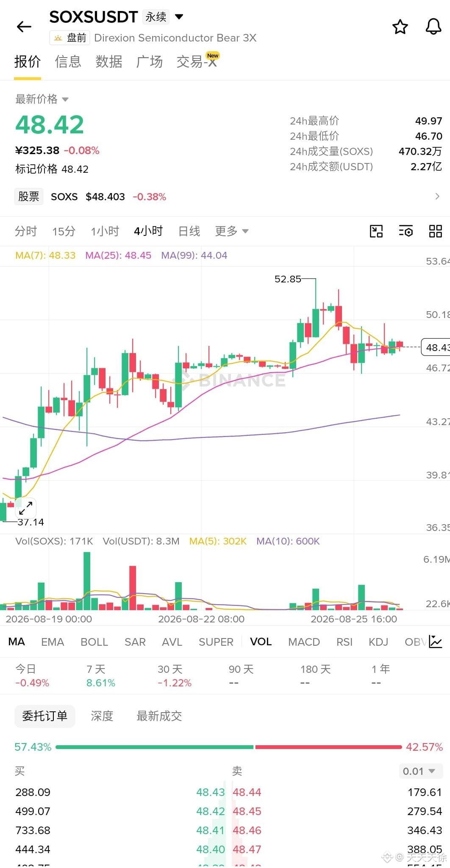Viewport: 450px width, 868px height.
Task: Tap the MA(7): 48.33 legend label
Action: click(45, 255)
